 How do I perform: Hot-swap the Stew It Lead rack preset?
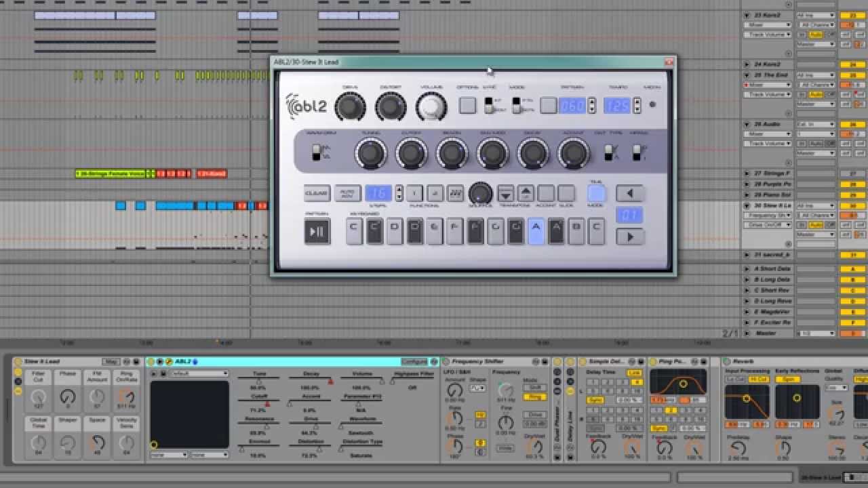click(x=126, y=362)
